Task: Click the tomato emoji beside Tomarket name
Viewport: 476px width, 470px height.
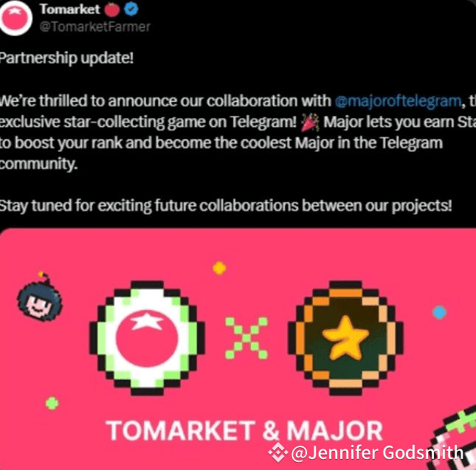Action: 112,10
